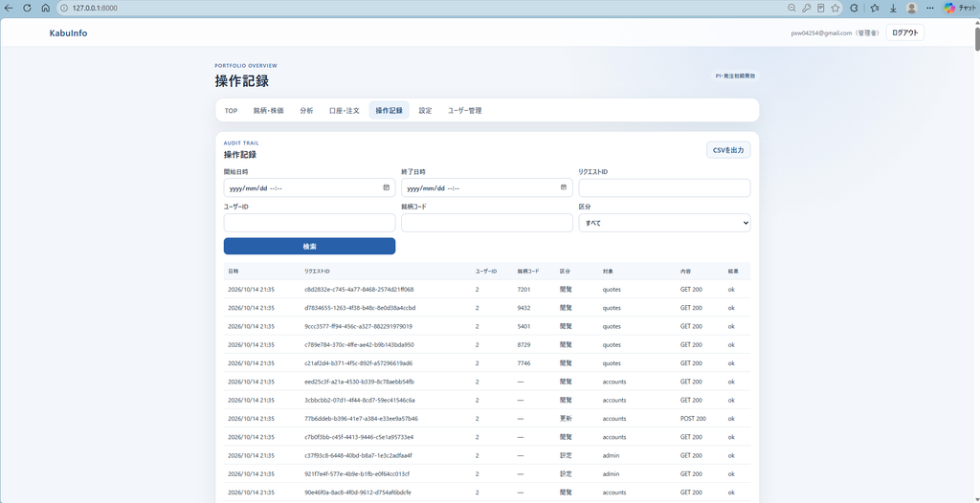Open the 銘柄・株価 tab
Image resolution: width=980 pixels, height=503 pixels.
click(x=268, y=111)
